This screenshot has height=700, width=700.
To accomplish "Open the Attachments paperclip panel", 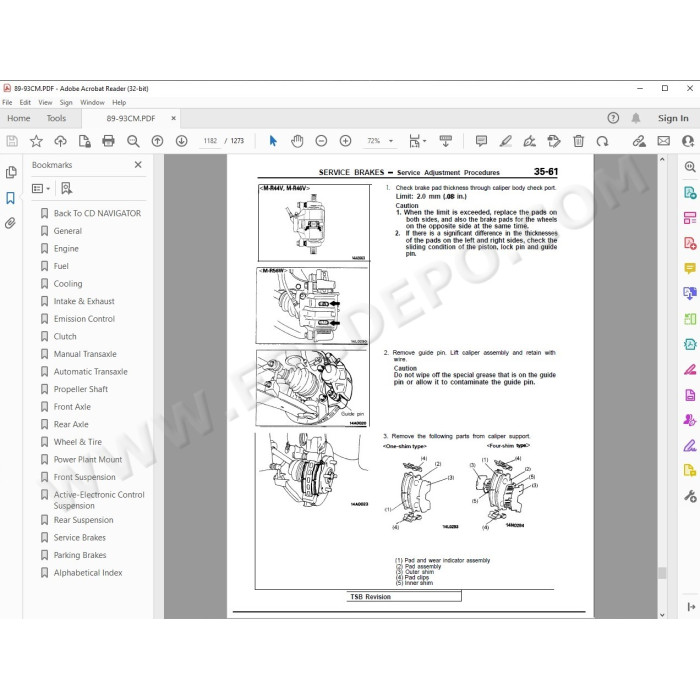I will click(x=10, y=223).
